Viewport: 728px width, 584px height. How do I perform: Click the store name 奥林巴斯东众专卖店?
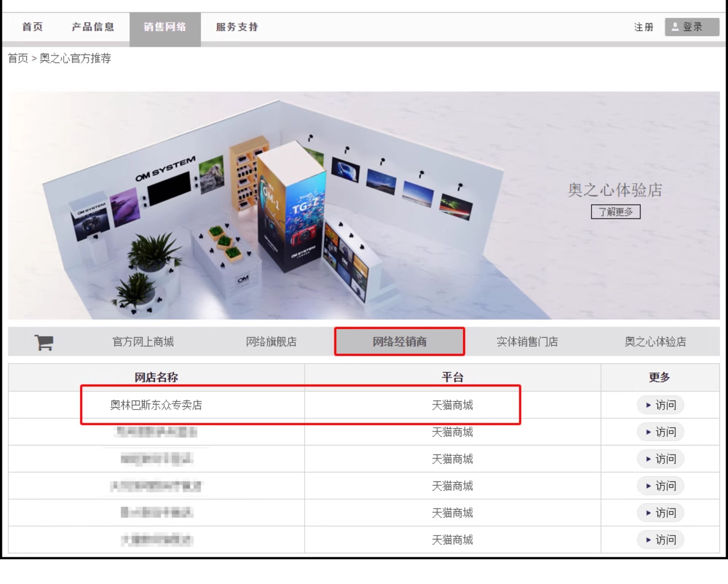coord(156,405)
